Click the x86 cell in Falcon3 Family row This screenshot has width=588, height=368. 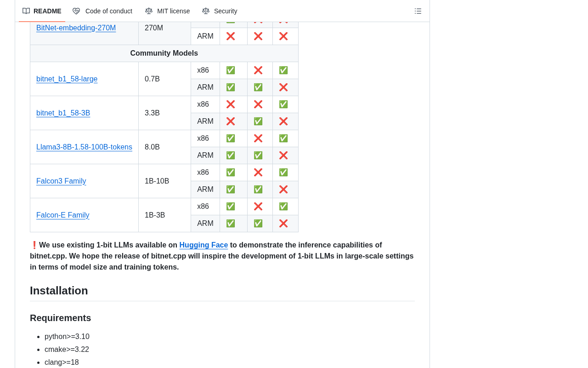coord(205,172)
